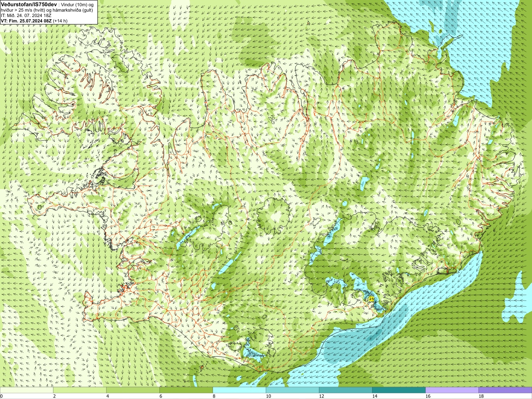Click the legend label '10'
532x399 pixels.
tap(268, 396)
